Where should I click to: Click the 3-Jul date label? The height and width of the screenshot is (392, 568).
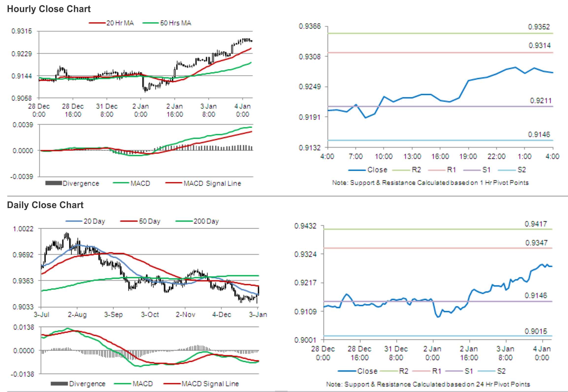pos(41,314)
